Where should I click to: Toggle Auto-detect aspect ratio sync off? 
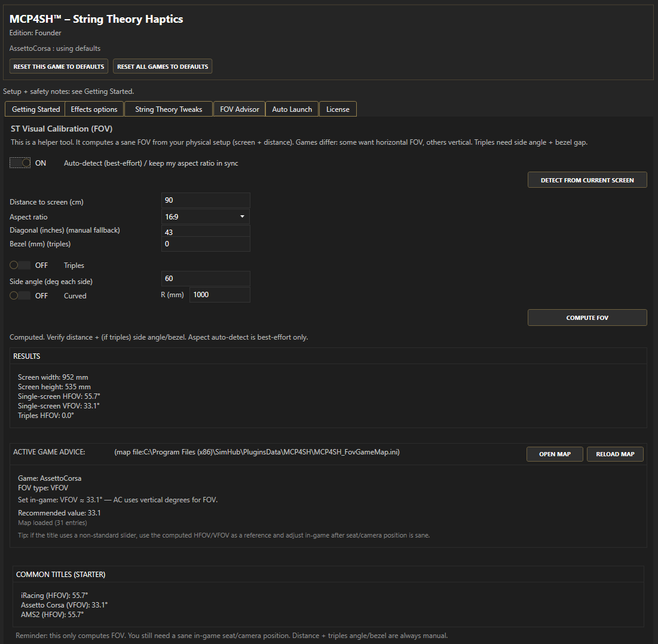pyautogui.click(x=20, y=162)
